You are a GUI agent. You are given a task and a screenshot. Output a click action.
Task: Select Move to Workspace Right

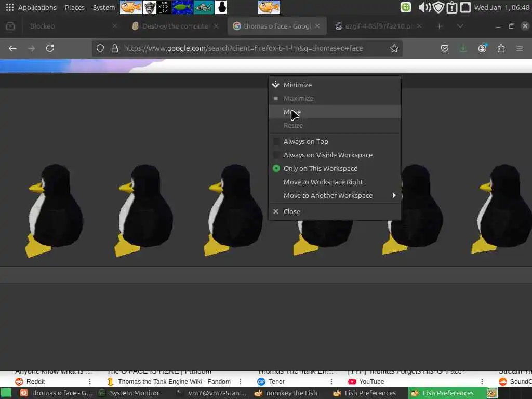pyautogui.click(x=335, y=182)
